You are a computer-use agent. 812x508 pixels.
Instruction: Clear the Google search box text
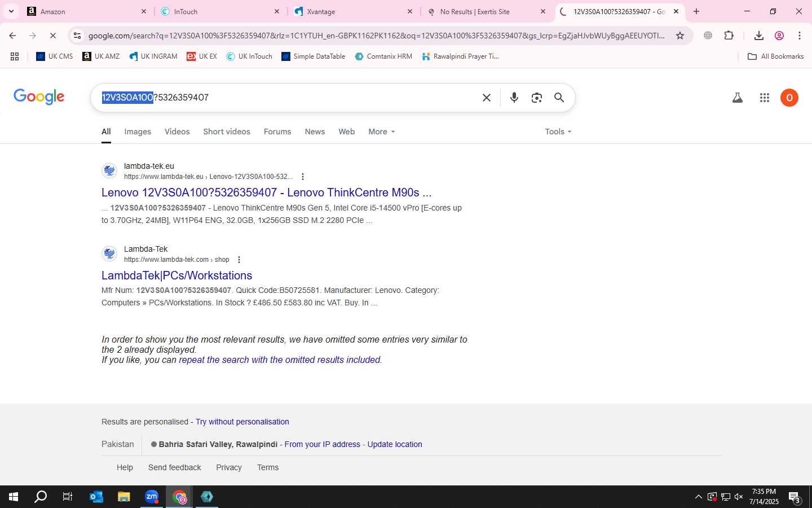click(487, 98)
